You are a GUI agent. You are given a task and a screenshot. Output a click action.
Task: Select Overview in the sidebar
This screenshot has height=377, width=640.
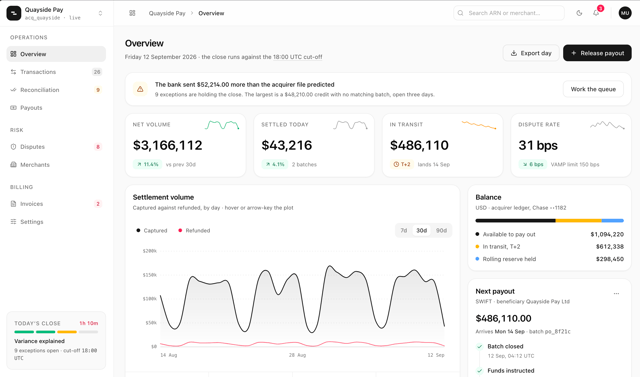point(56,54)
